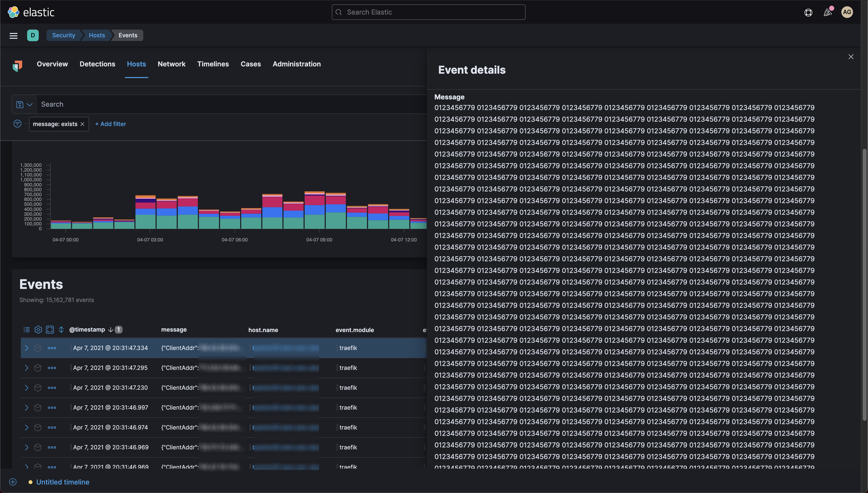The width and height of the screenshot is (868, 493).
Task: Analyze event icon for row 20:31:46.997
Action: (x=38, y=408)
